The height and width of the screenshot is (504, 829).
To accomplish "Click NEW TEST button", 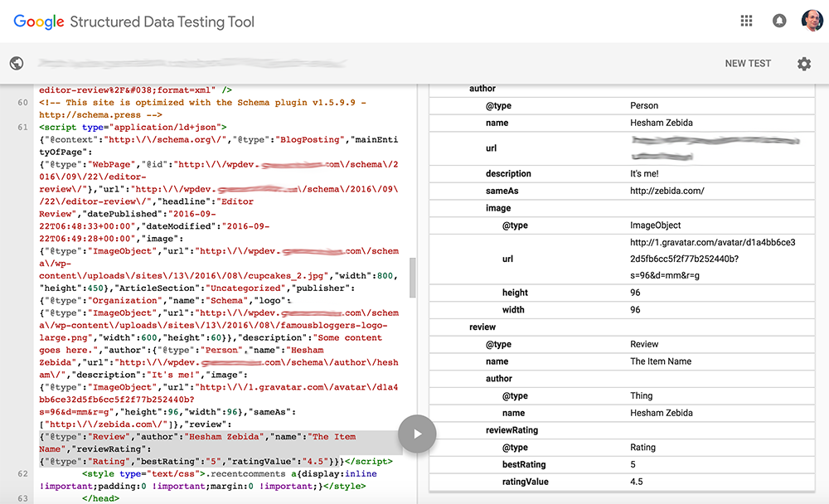I will pos(748,64).
